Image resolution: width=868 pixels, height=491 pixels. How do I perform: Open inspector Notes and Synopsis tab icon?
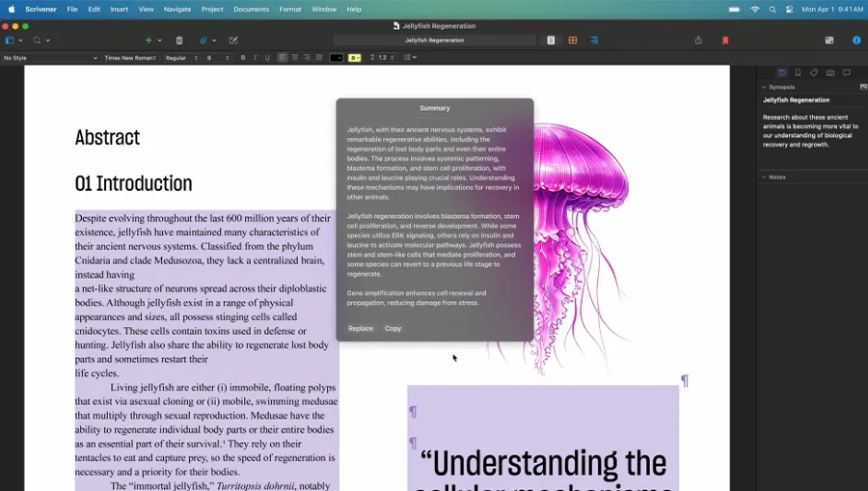(x=781, y=72)
